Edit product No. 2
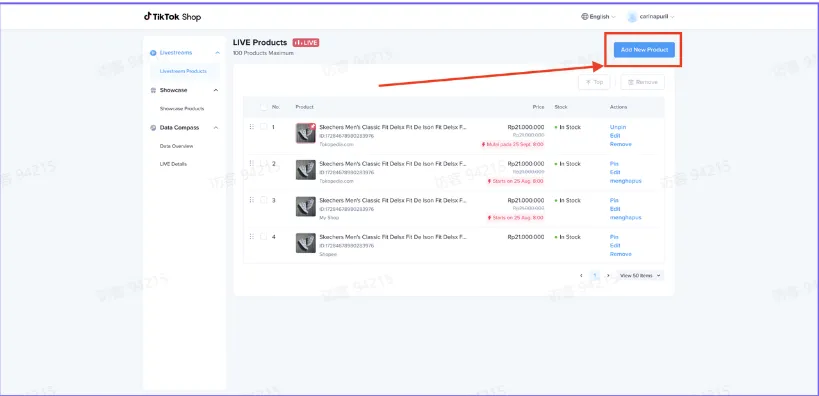Image resolution: width=819 pixels, height=396 pixels. tap(615, 172)
